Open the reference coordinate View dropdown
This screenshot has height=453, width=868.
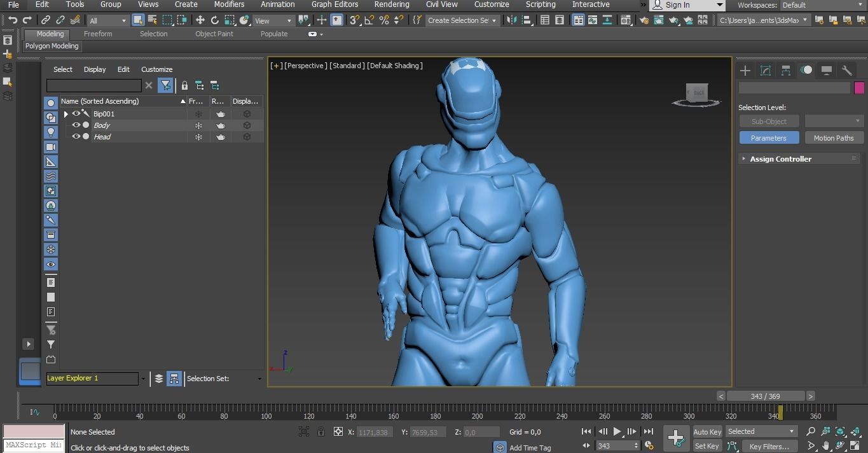[273, 20]
